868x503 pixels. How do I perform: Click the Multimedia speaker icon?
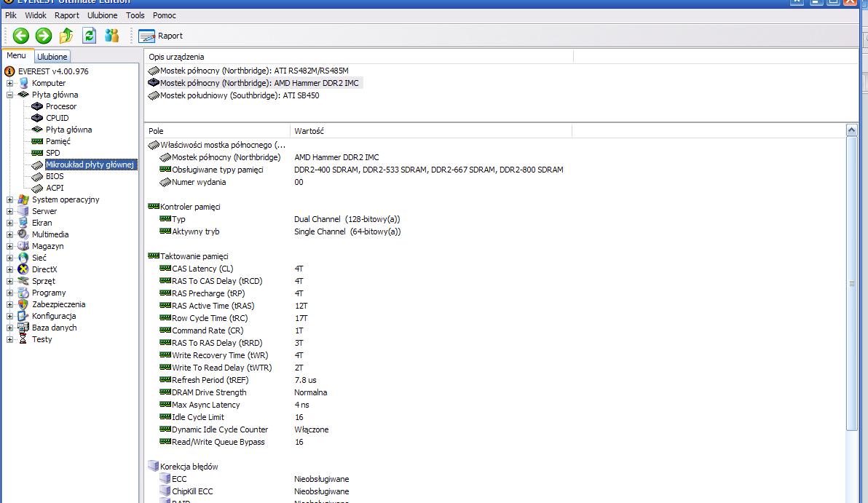click(x=23, y=234)
